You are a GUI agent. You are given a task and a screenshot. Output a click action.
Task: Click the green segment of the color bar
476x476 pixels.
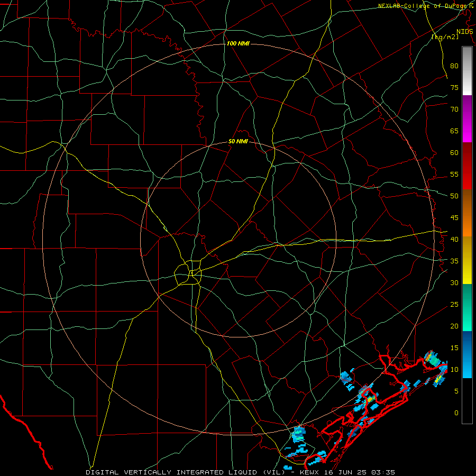467,307
